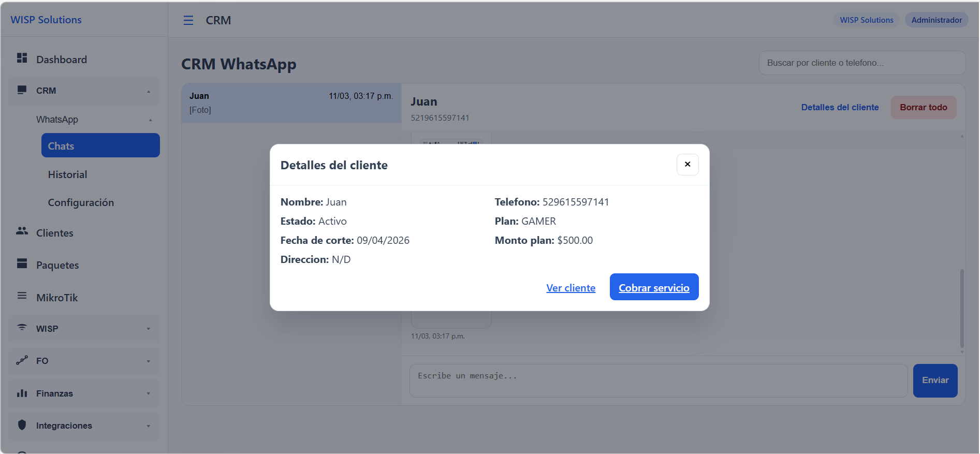Click the Clientes people icon
Screen dimensions: 980x454
coord(22,231)
